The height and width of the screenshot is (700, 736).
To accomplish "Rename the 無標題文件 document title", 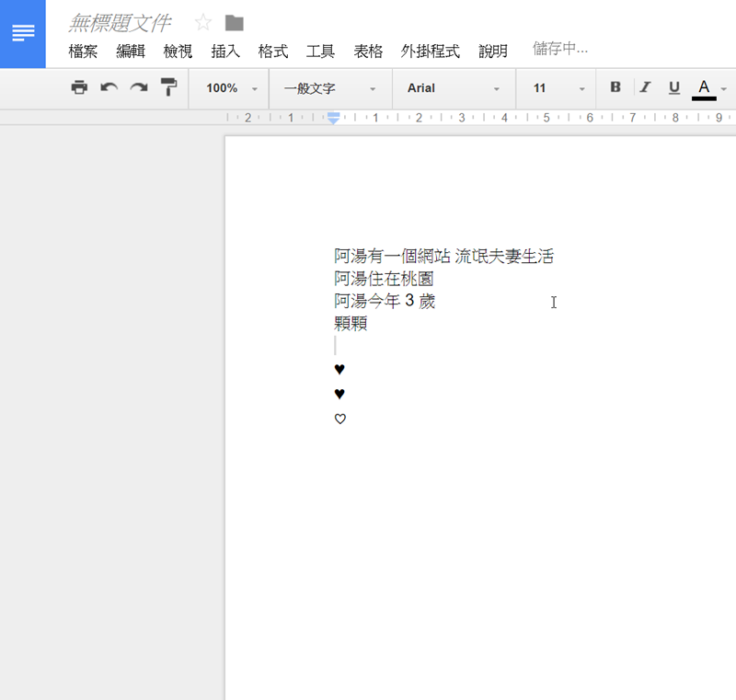I will coord(120,23).
